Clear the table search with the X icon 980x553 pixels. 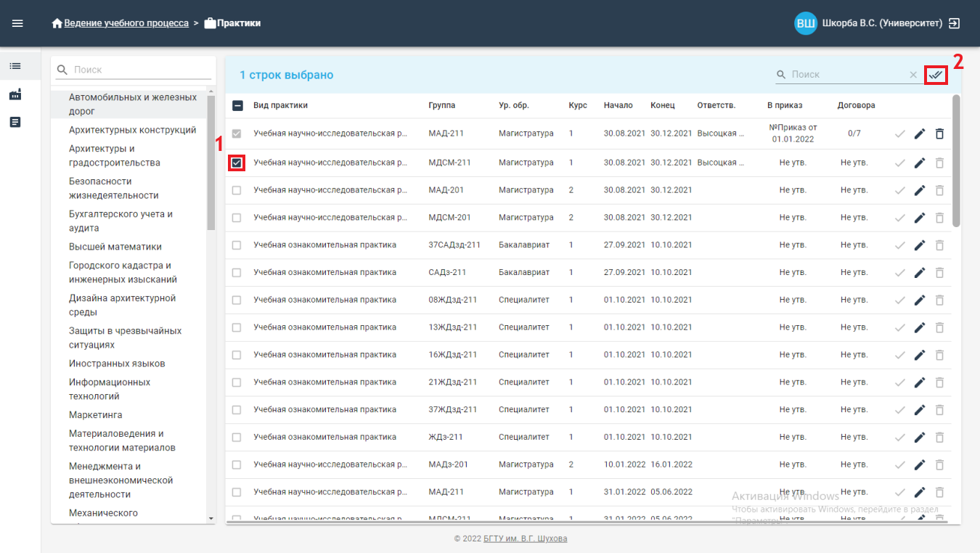pos(913,75)
